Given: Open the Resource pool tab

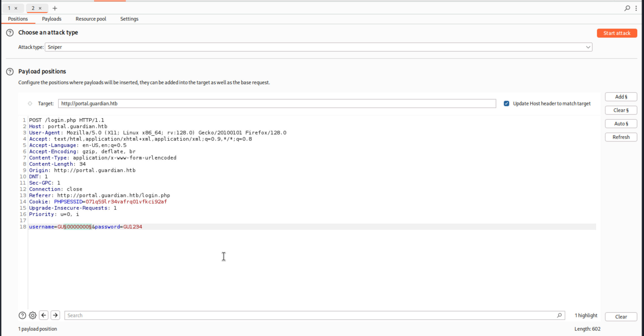Looking at the screenshot, I should coord(91,19).
